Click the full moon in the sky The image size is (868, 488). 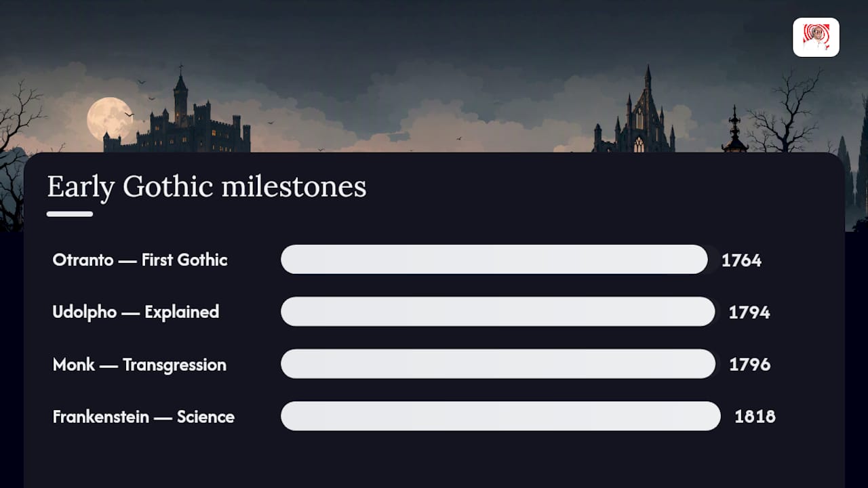tap(110, 119)
